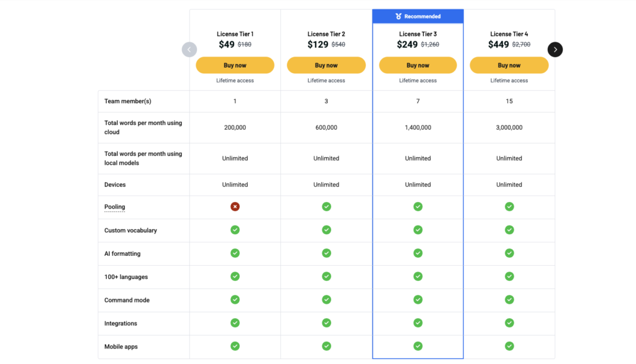Click the 3,000,000 cloud words value
The image size is (636, 364).
click(x=509, y=127)
